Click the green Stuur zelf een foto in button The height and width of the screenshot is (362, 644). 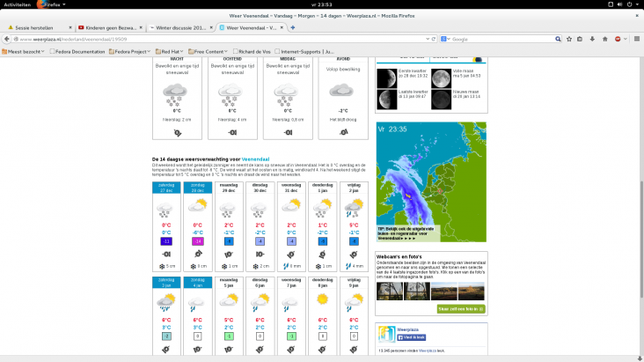point(461,309)
